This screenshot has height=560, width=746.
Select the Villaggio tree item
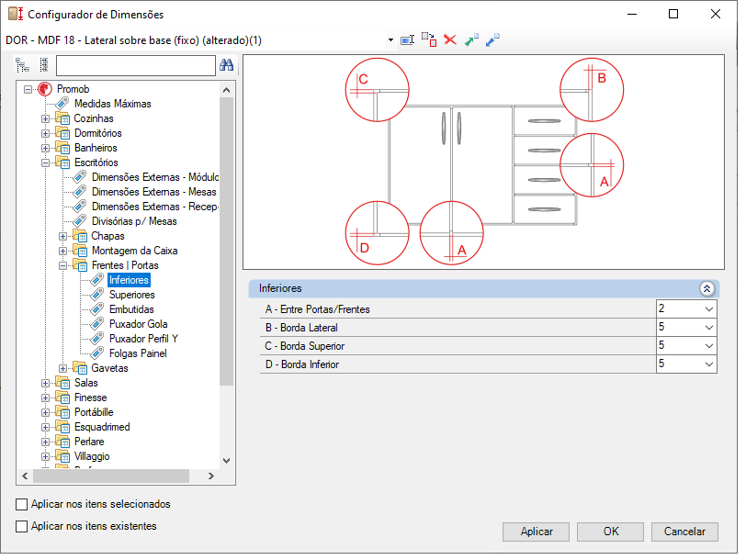tap(92, 456)
